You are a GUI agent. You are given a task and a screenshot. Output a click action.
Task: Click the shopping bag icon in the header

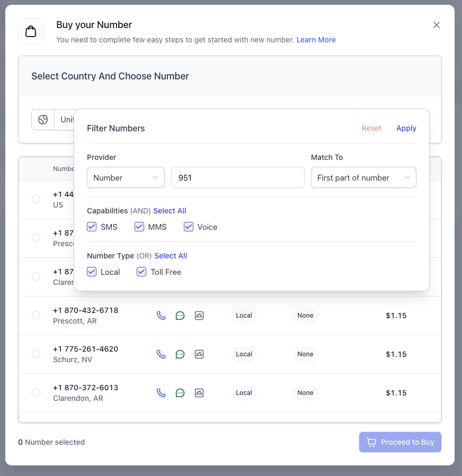(x=30, y=31)
